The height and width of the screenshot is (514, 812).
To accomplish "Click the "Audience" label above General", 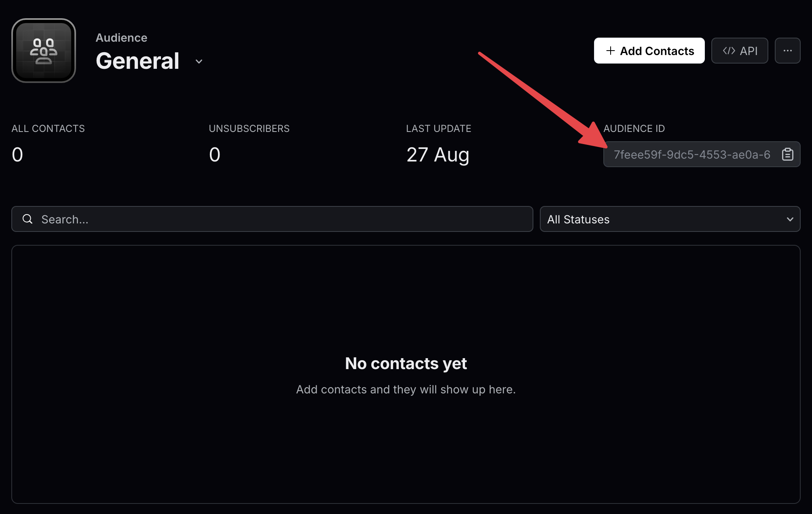I will coord(121,38).
